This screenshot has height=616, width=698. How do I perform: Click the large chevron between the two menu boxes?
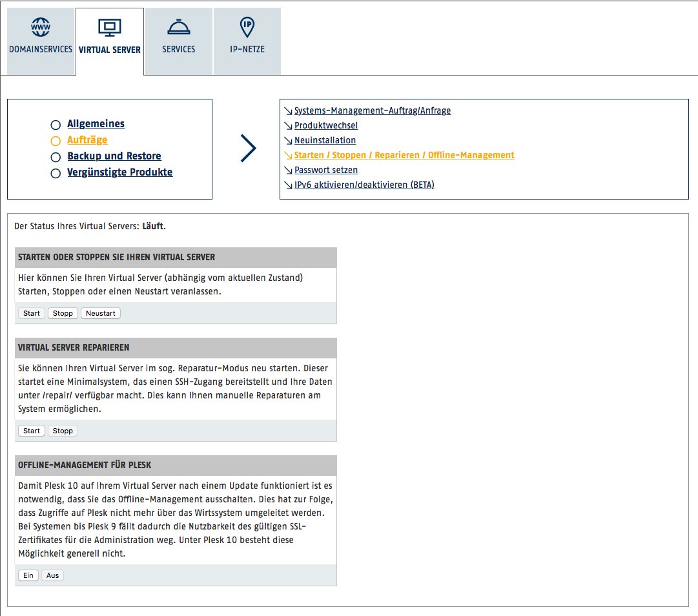tap(249, 149)
